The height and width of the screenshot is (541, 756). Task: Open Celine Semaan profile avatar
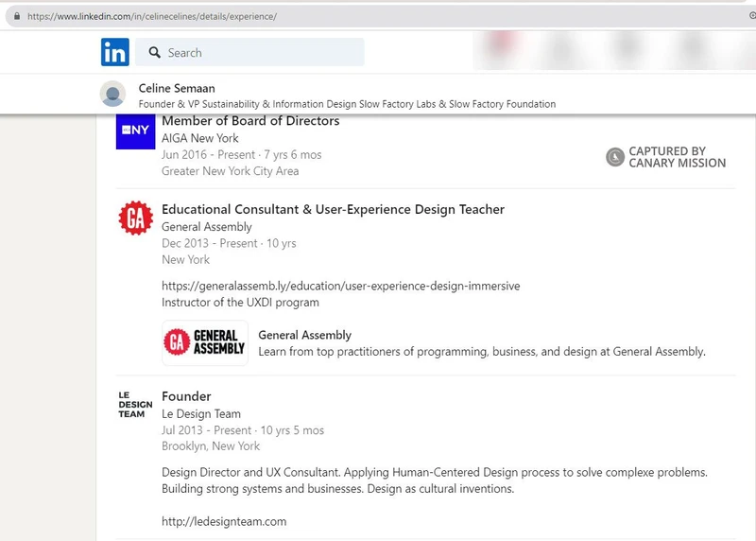(x=112, y=94)
